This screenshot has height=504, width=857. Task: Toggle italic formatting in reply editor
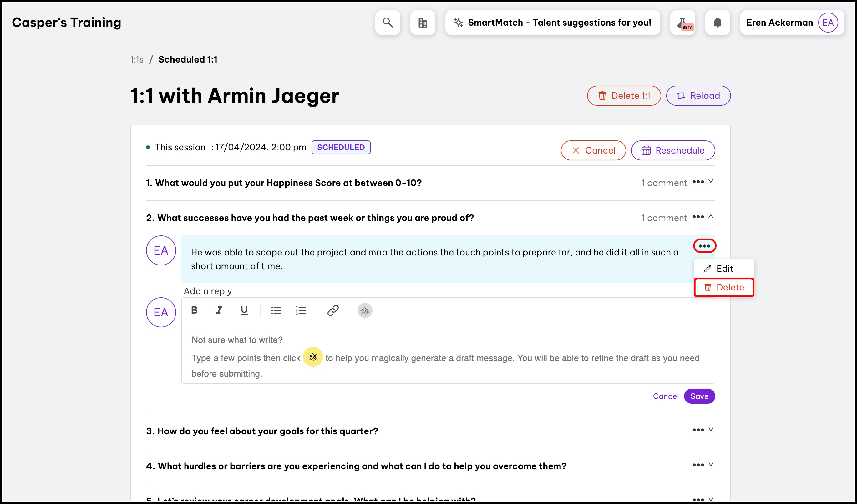click(219, 310)
